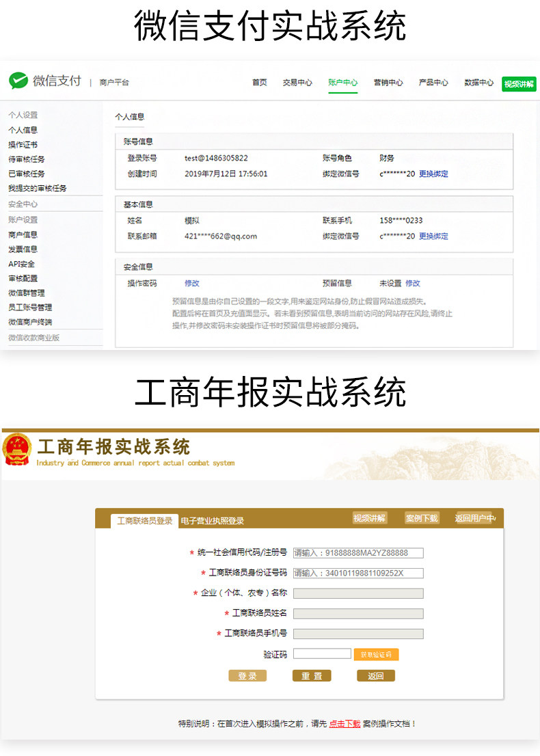
Task: Open 微信群管理 in the sidebar
Action: pos(27,293)
